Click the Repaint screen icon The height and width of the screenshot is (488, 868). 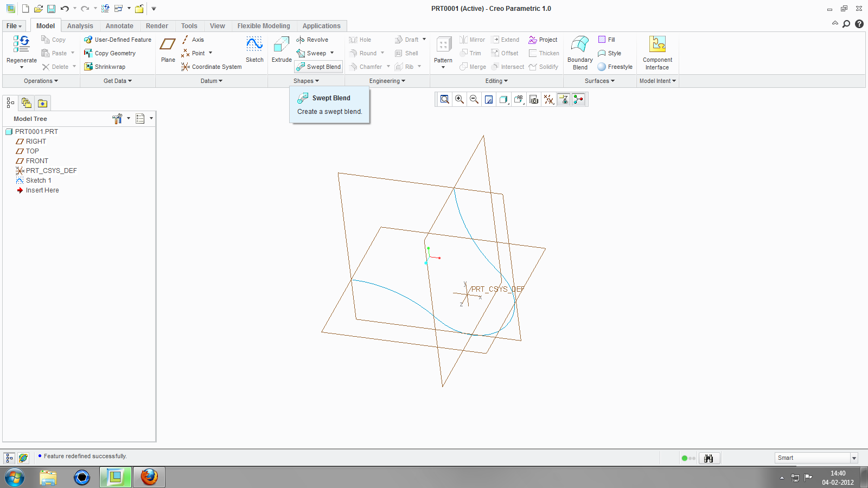(x=489, y=99)
